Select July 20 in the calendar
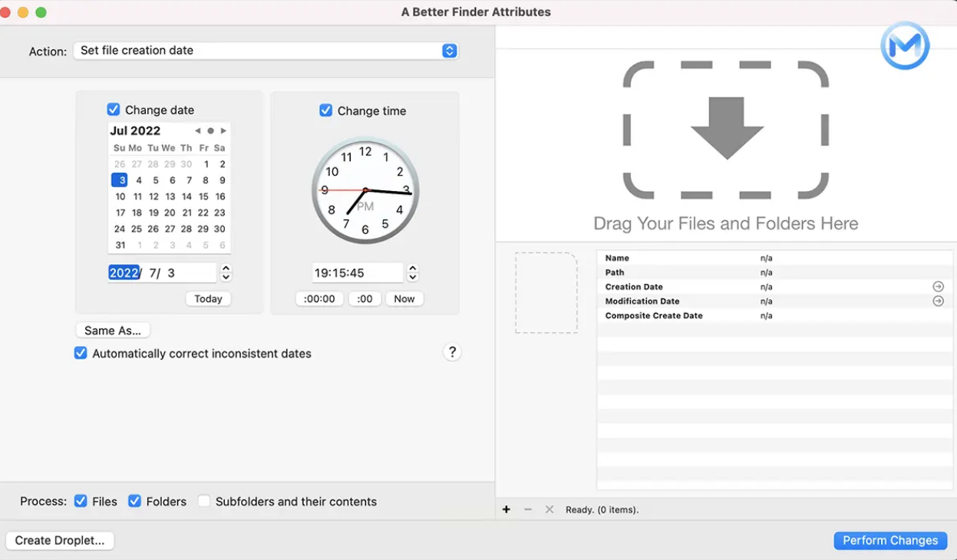The width and height of the screenshot is (957, 560). (x=170, y=212)
